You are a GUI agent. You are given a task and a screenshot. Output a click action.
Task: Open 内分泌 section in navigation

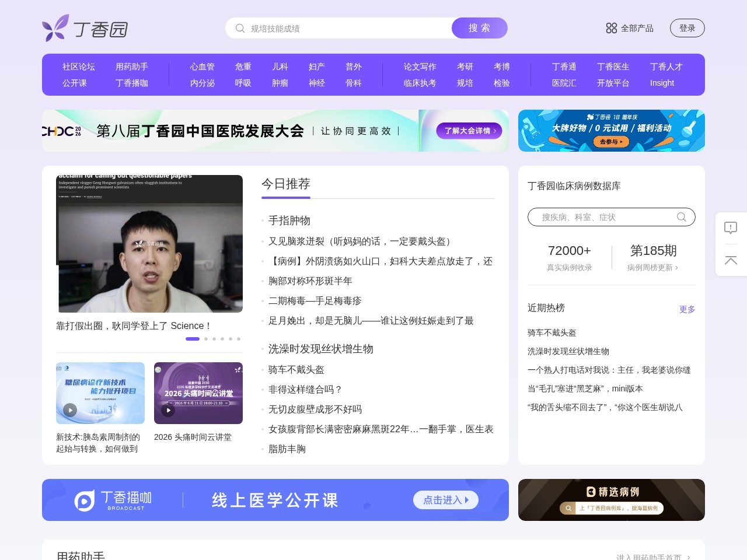203,83
